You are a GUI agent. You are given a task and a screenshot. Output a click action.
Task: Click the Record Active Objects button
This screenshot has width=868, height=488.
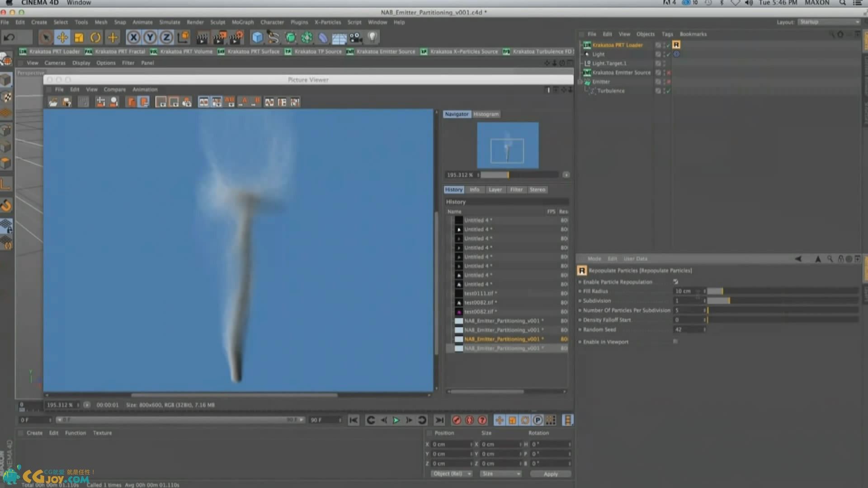coord(457,420)
